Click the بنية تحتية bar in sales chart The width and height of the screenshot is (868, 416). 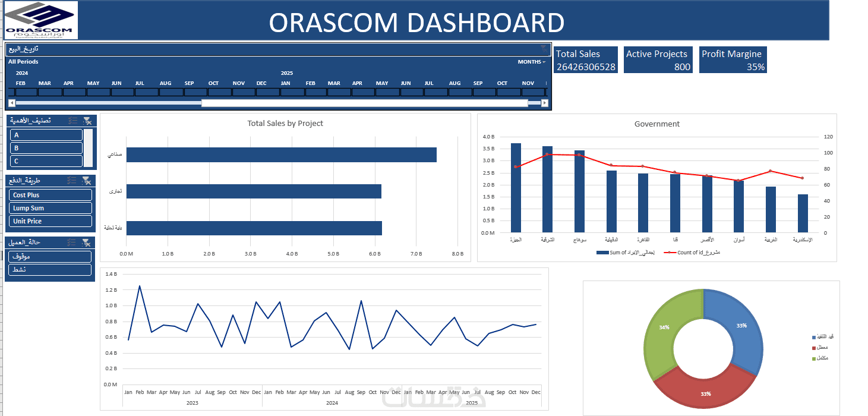[x=254, y=228]
